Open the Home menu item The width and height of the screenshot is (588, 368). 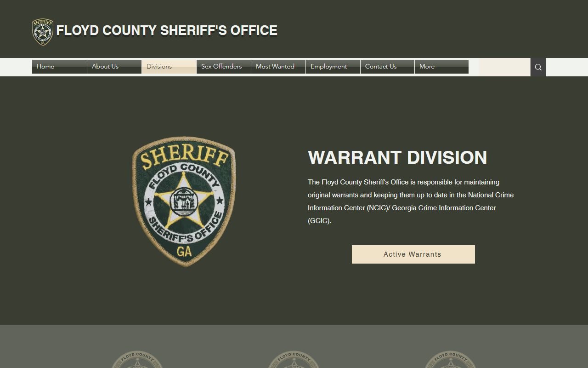pos(59,67)
